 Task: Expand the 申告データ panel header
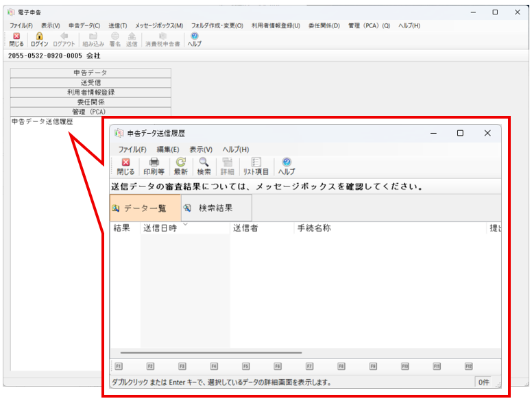(90, 73)
